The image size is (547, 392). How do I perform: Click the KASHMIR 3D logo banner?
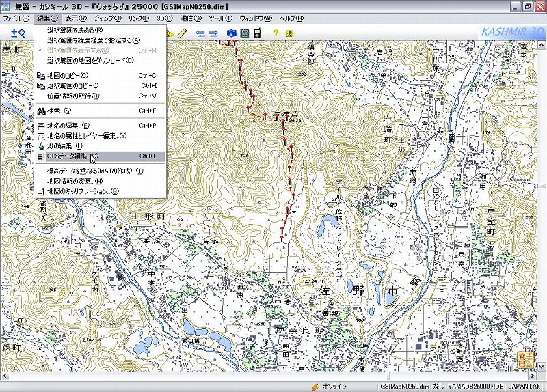[512, 32]
